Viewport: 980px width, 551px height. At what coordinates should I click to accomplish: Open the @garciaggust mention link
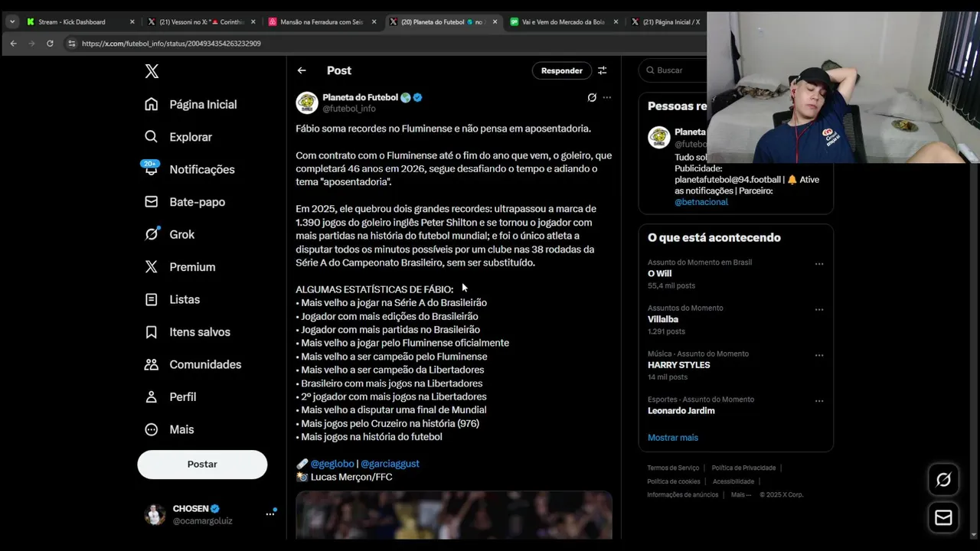pyautogui.click(x=390, y=464)
